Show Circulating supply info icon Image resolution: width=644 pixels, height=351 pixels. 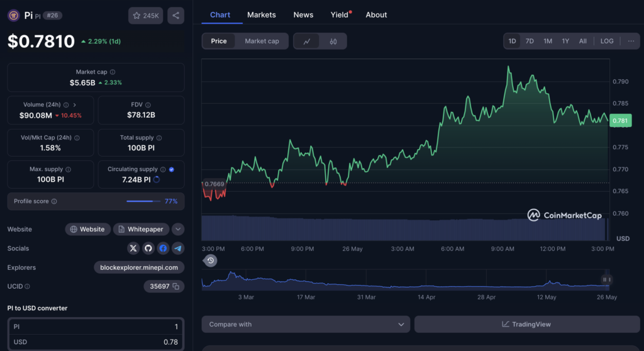[163, 169]
